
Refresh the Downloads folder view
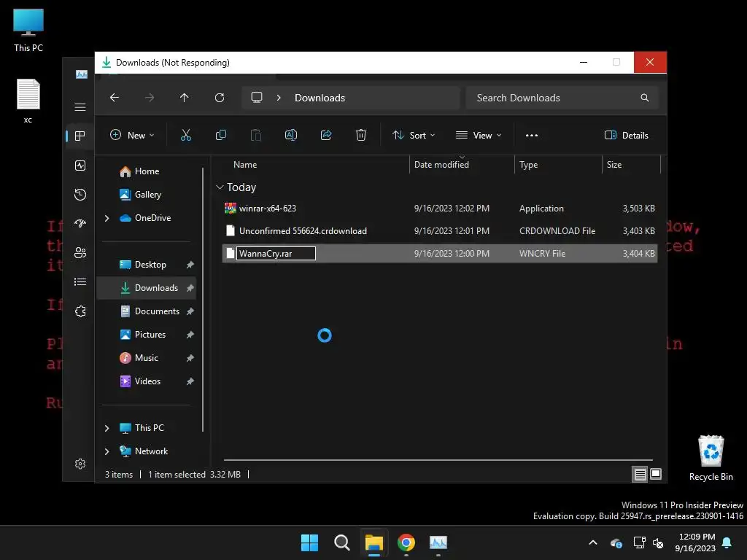[x=220, y=98]
